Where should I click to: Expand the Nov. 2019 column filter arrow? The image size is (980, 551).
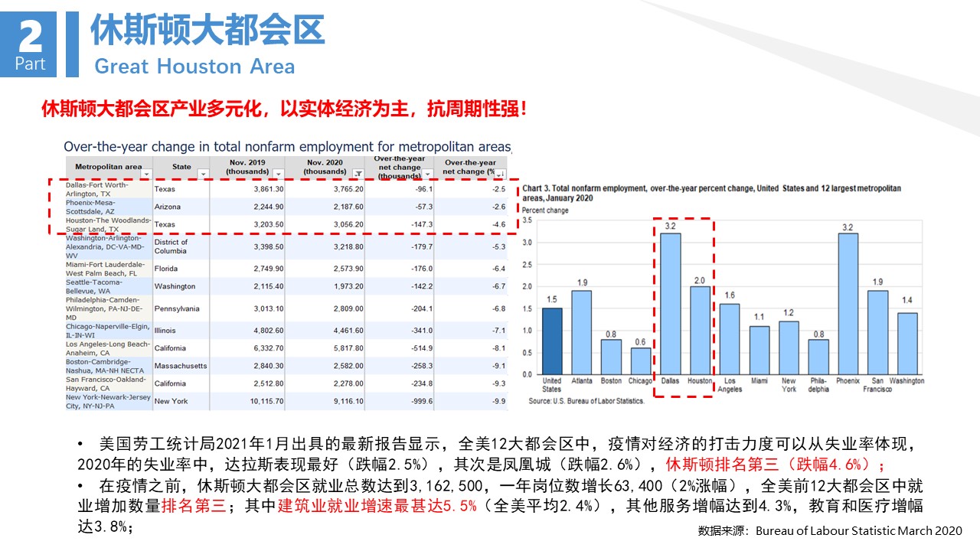click(278, 174)
